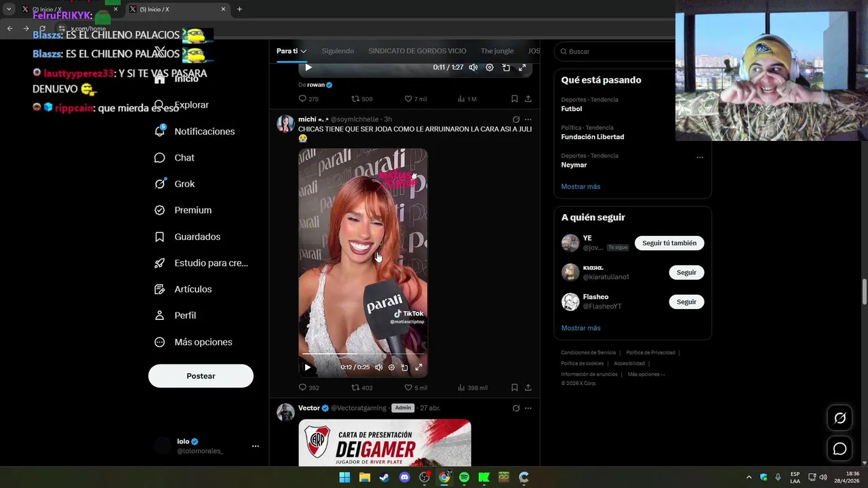
Task: Play michi's paused 0:25 video
Action: point(308,367)
